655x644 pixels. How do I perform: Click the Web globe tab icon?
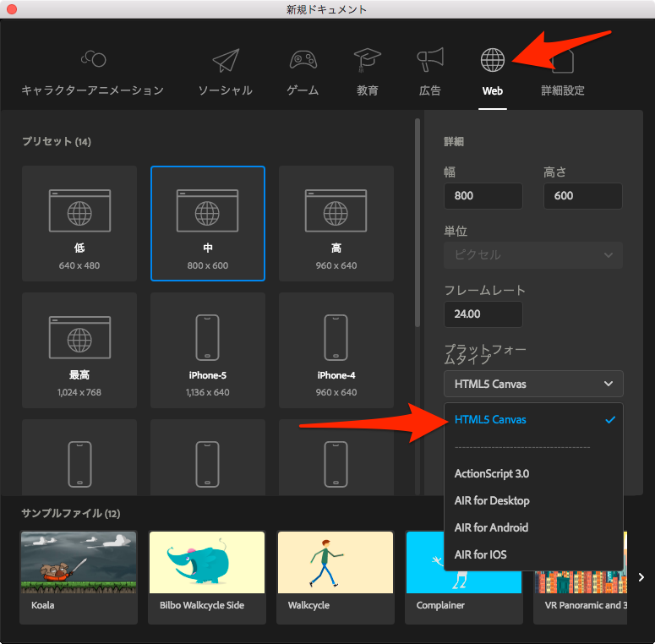(493, 61)
